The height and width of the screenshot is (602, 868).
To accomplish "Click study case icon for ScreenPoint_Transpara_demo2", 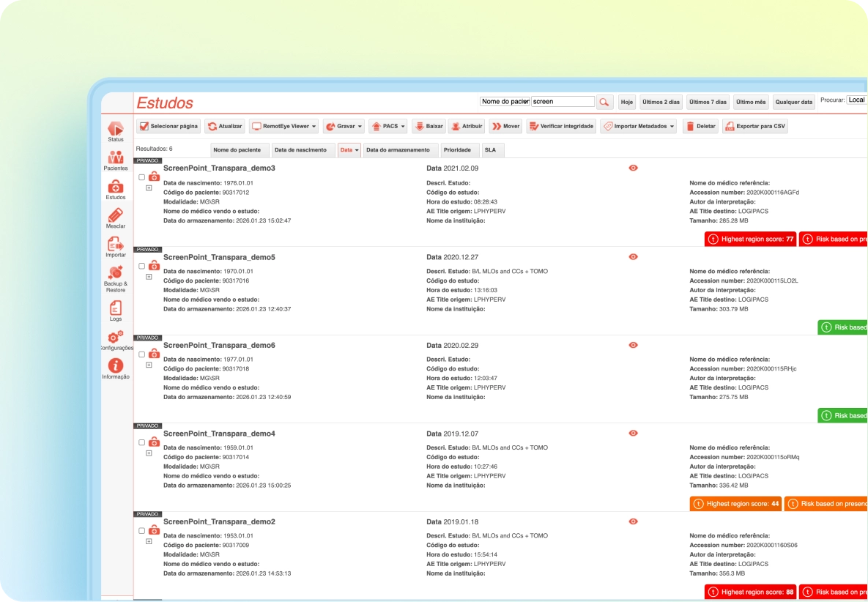I will tap(154, 529).
